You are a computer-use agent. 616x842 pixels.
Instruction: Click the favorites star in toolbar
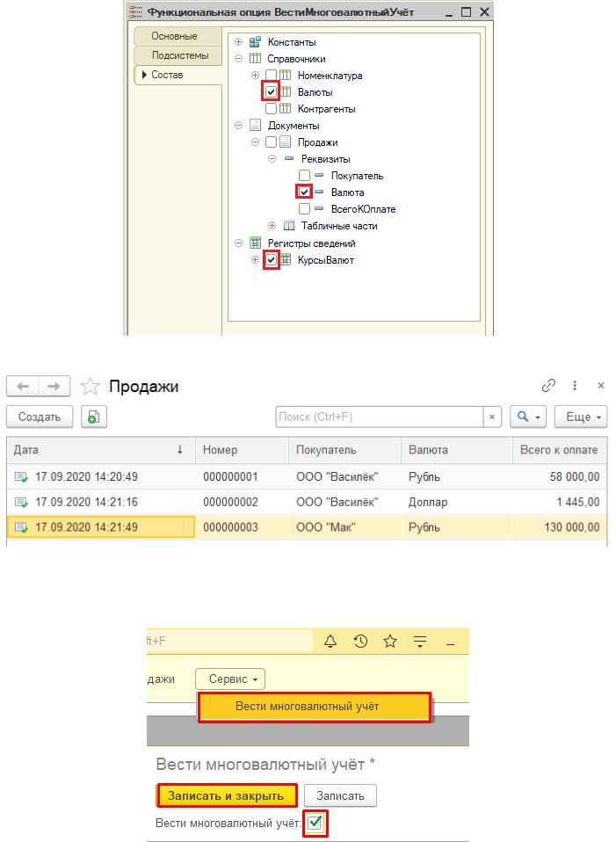coord(390,642)
